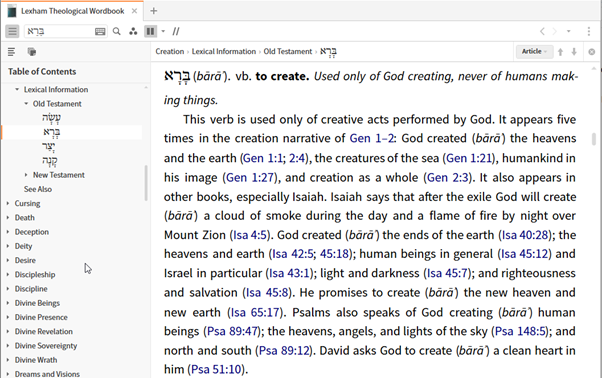Open panel options three-dot menu
This screenshot has height=378, width=602.
pyautogui.click(x=589, y=31)
